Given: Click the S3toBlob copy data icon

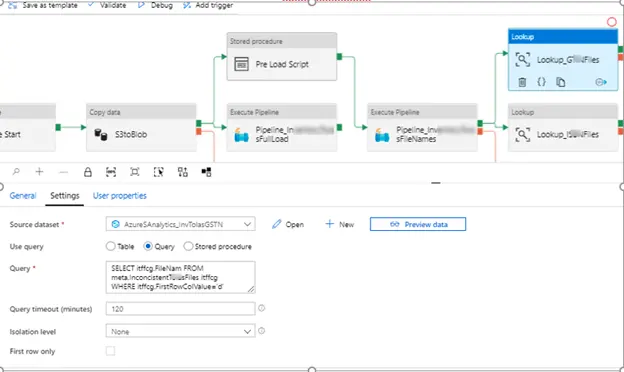Looking at the screenshot, I should pos(101,134).
